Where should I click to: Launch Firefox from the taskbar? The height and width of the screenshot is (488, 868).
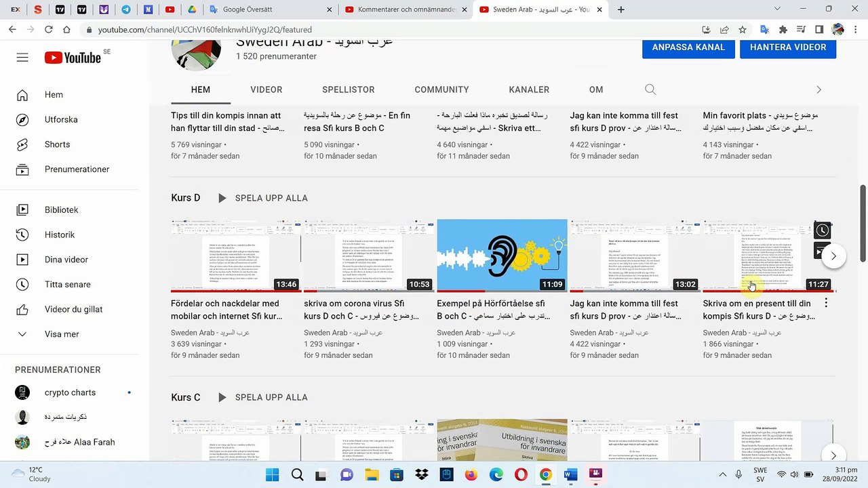click(471, 474)
